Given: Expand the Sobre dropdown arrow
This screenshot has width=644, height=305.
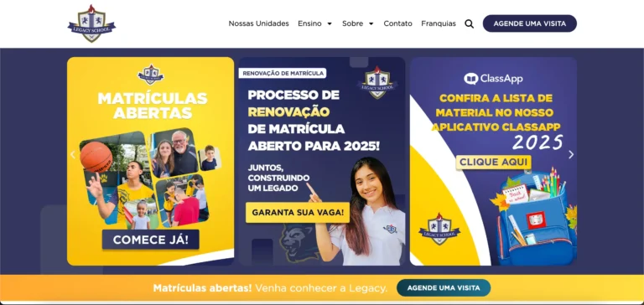Looking at the screenshot, I should point(371,23).
